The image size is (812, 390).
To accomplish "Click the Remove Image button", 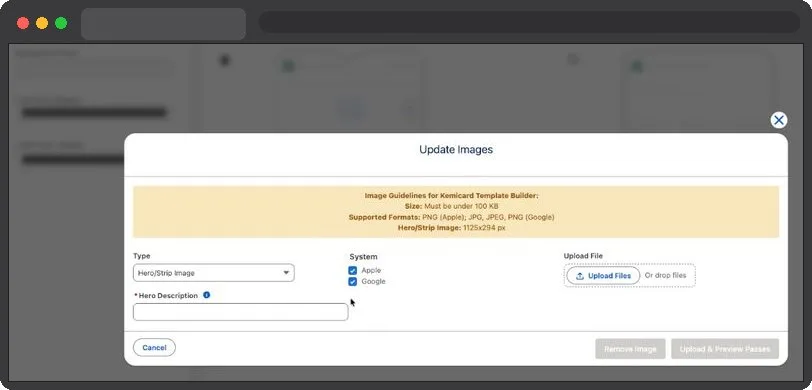I will 630,349.
